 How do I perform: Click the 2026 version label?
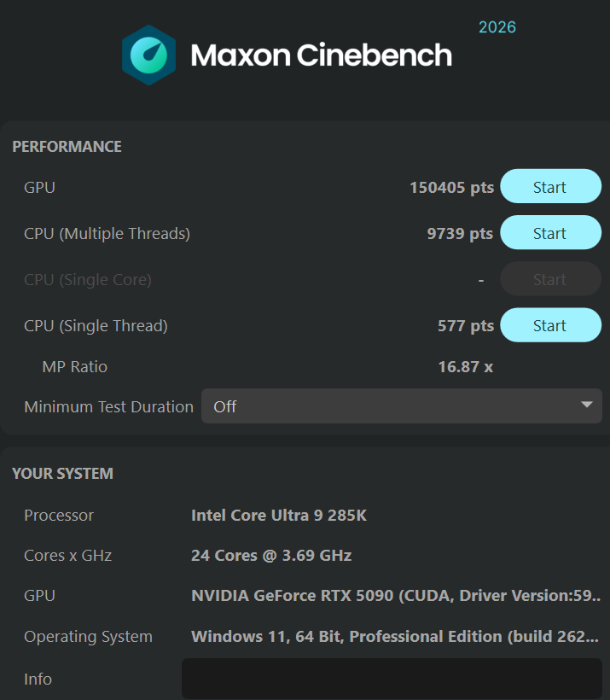tap(497, 27)
